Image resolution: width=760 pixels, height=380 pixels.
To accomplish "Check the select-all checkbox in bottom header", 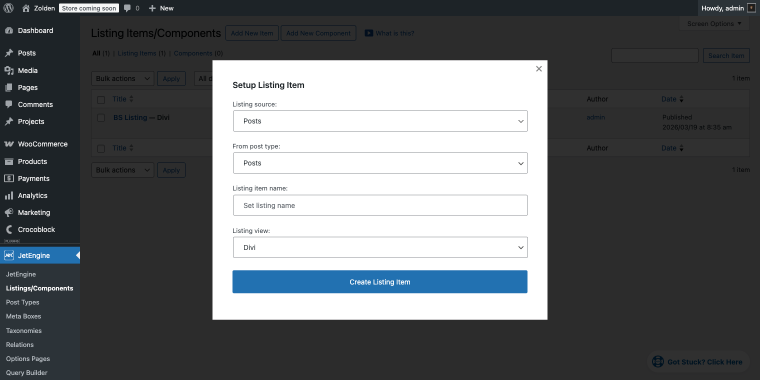I will [x=101, y=148].
